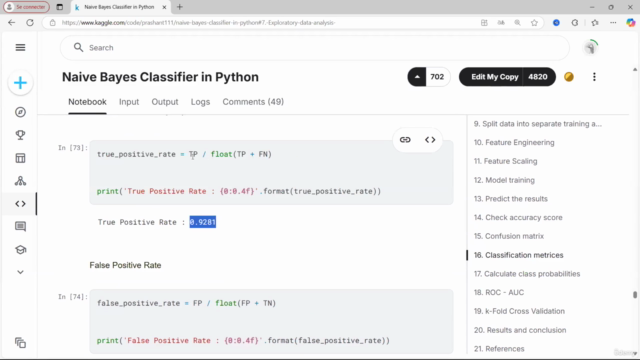Go to 20. Results and conclusion
Image resolution: width=640 pixels, height=360 pixels.
520,330
